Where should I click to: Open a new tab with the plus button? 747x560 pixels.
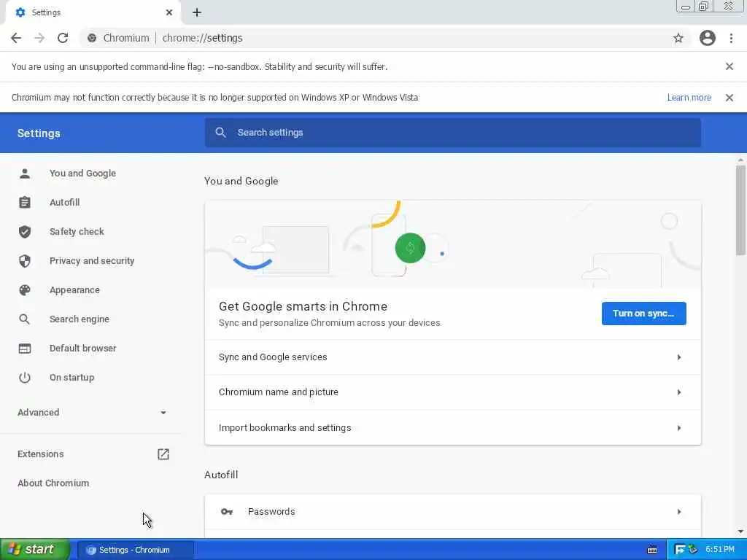(197, 12)
